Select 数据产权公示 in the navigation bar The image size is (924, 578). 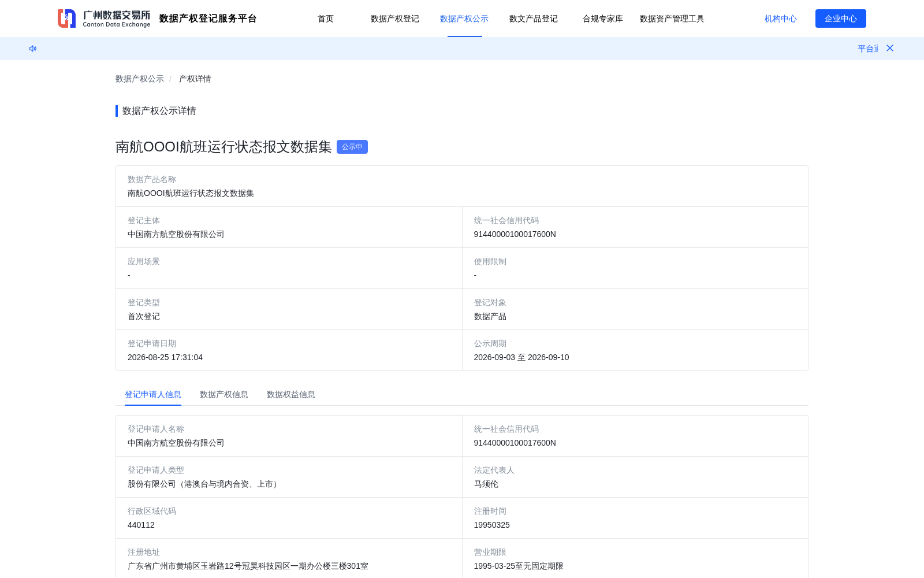(x=464, y=18)
